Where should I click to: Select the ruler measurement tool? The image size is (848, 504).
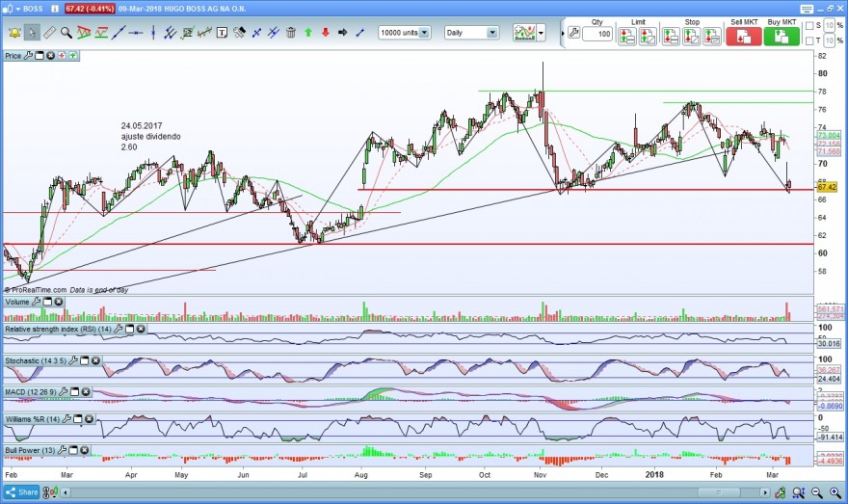coord(49,33)
